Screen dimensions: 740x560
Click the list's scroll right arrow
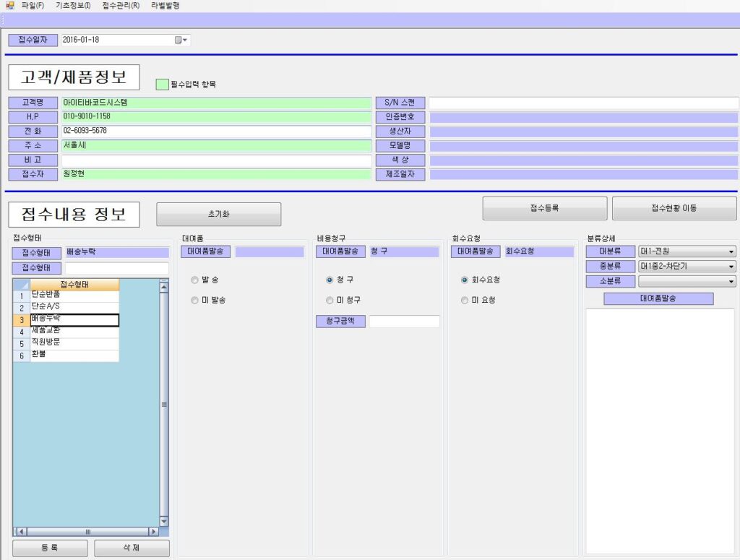click(153, 531)
